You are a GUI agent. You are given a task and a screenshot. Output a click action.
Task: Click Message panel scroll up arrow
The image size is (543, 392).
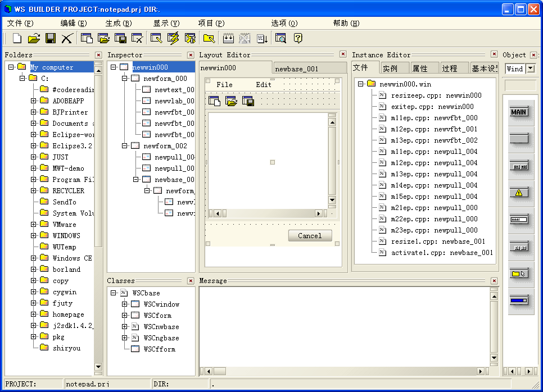click(x=494, y=297)
